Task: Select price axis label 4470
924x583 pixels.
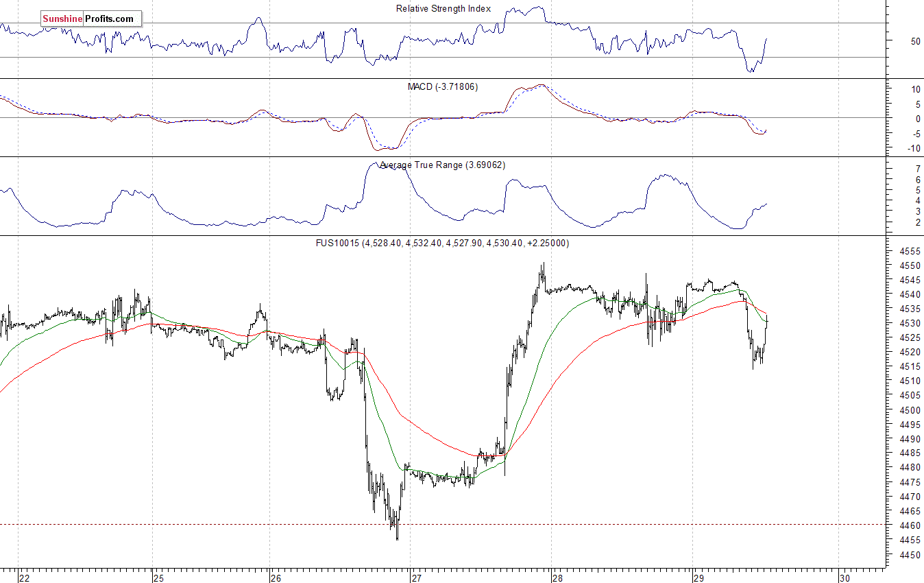Action: coord(910,497)
